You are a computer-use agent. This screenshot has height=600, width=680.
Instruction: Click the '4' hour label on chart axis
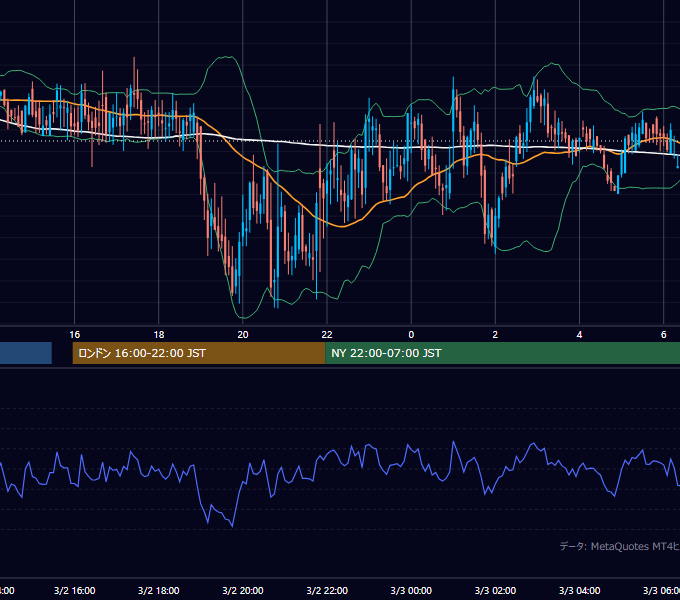pos(579,335)
